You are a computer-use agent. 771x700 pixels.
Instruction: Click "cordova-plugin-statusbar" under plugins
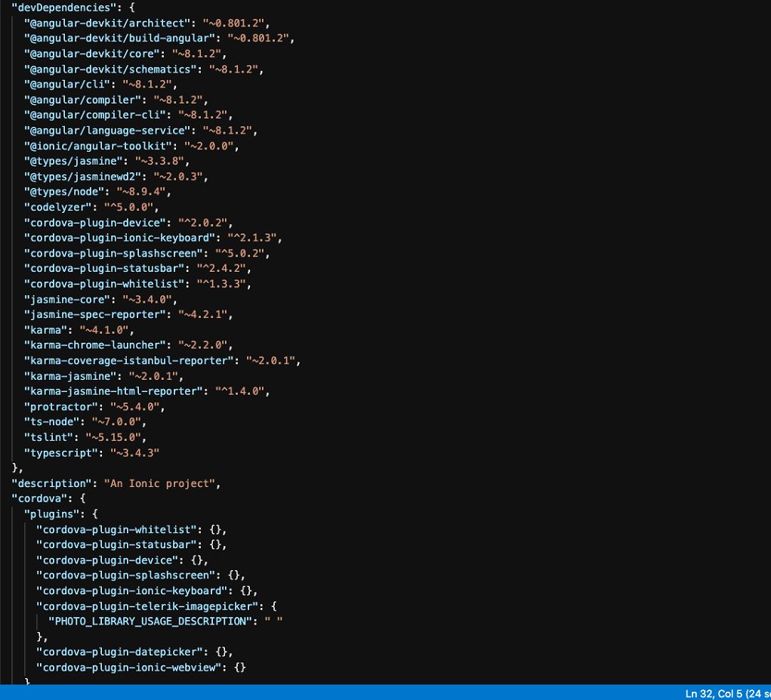click(x=116, y=544)
